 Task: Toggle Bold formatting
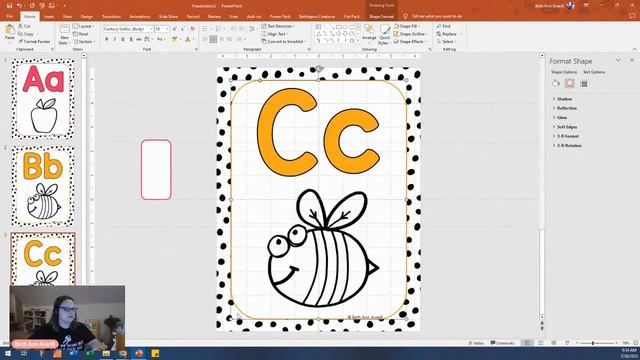[x=107, y=39]
